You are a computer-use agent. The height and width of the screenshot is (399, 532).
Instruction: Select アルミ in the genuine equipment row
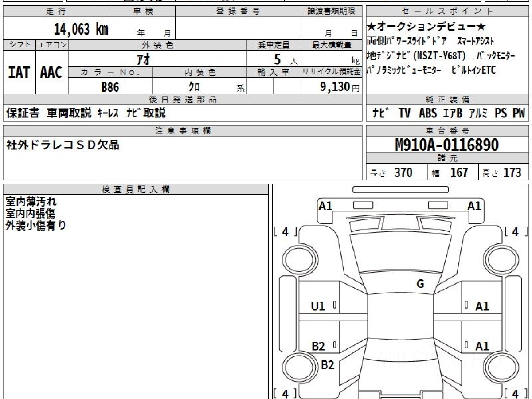coord(479,113)
